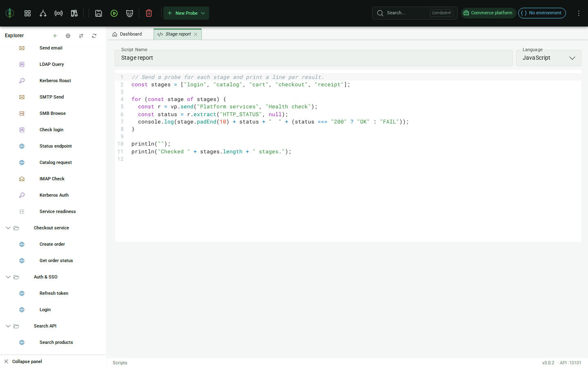Click the API :10101 status text
Image resolution: width=588 pixels, height=368 pixels.
[x=570, y=363]
